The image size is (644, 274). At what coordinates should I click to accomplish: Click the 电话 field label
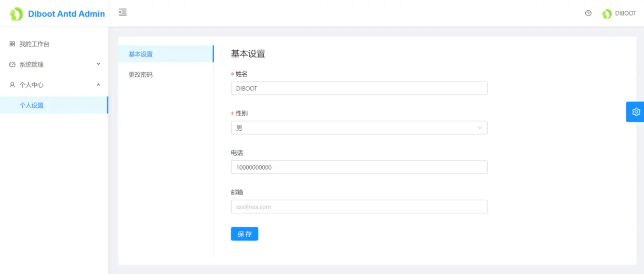tap(237, 153)
